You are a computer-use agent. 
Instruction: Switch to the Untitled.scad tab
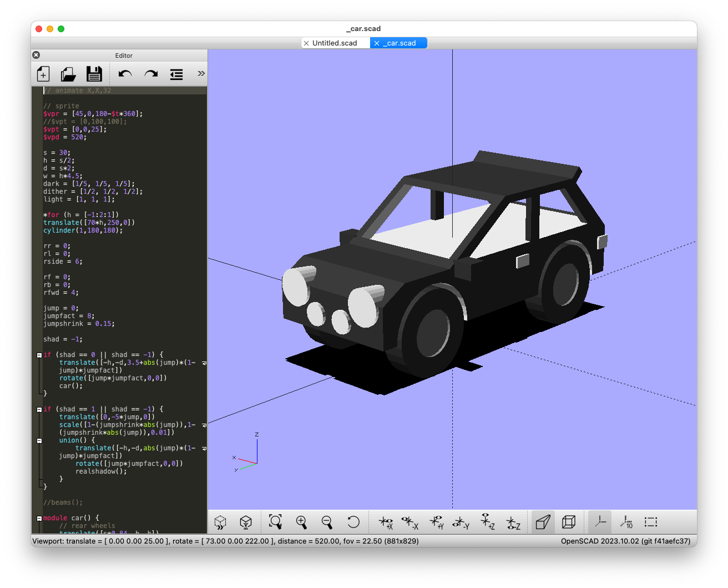point(334,43)
